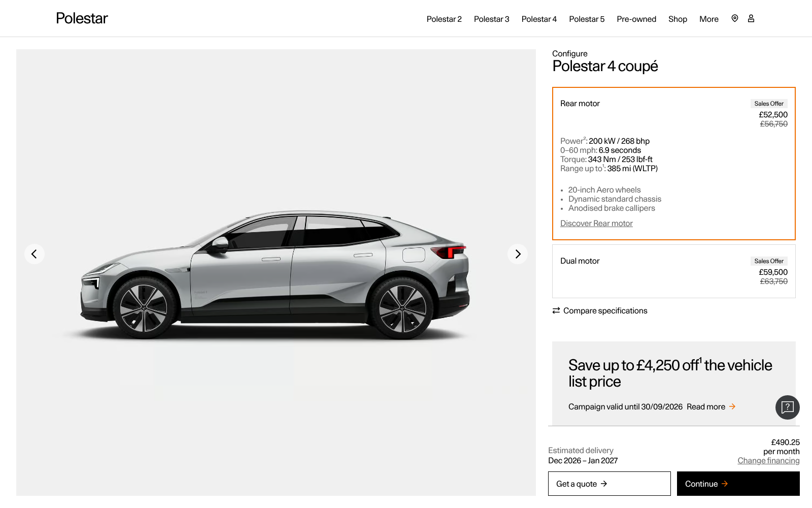Click the orange arrow beside Read more
This screenshot has width=812, height=508.
click(732, 406)
